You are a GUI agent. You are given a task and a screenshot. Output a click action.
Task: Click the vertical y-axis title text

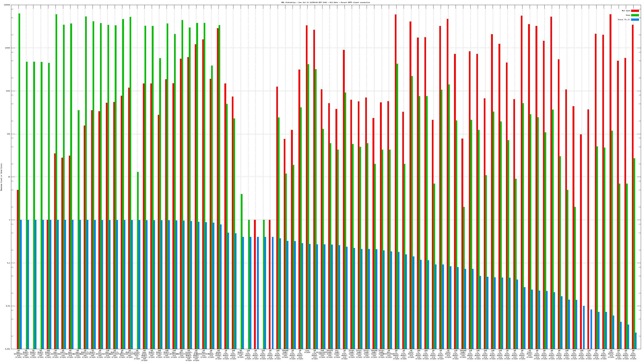pos(1,177)
